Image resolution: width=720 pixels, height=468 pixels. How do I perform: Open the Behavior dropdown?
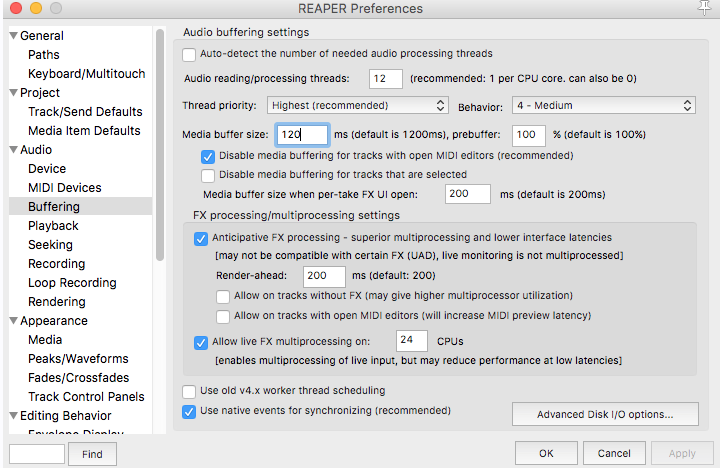point(604,105)
